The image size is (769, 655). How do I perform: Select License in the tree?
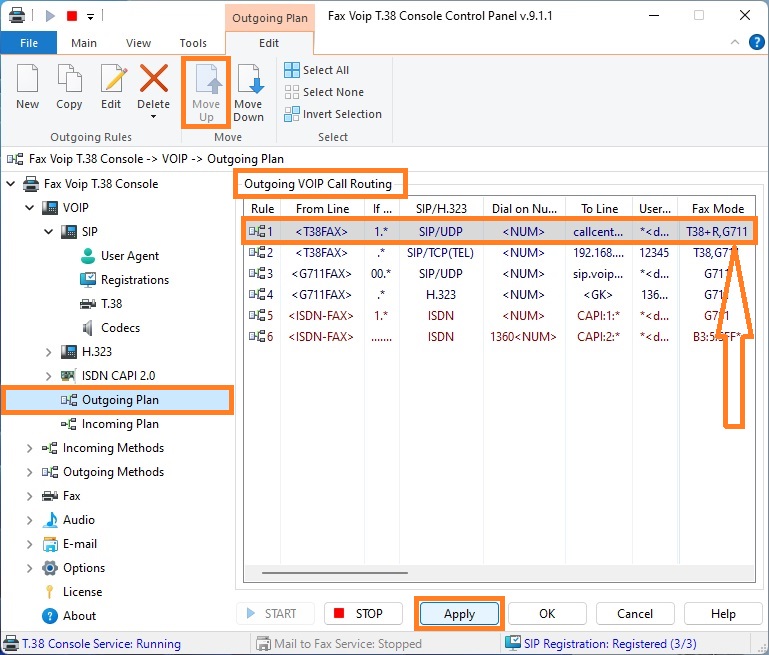tap(82, 592)
